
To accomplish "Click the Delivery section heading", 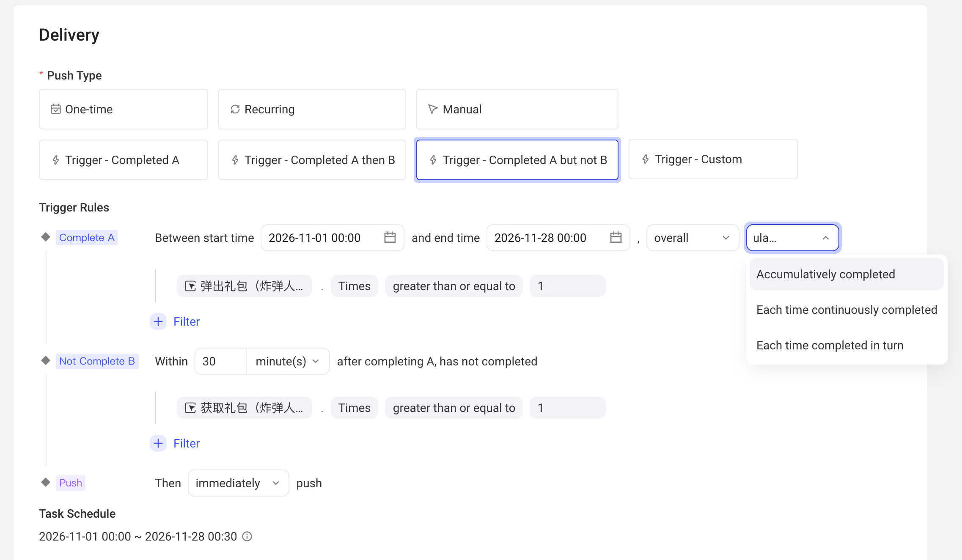I will click(x=69, y=35).
